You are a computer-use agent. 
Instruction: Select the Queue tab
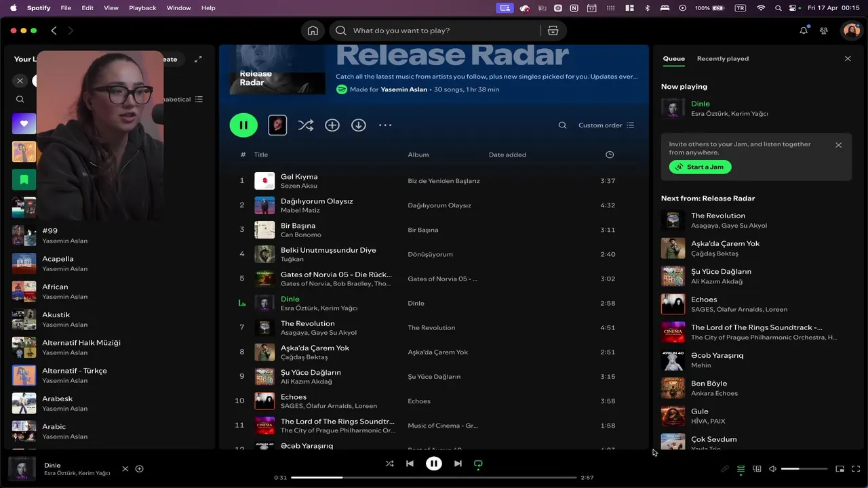point(673,59)
